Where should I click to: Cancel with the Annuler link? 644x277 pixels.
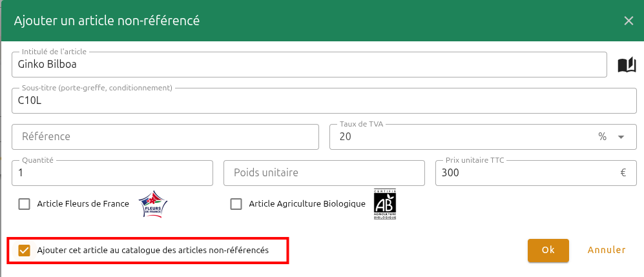tap(607, 250)
